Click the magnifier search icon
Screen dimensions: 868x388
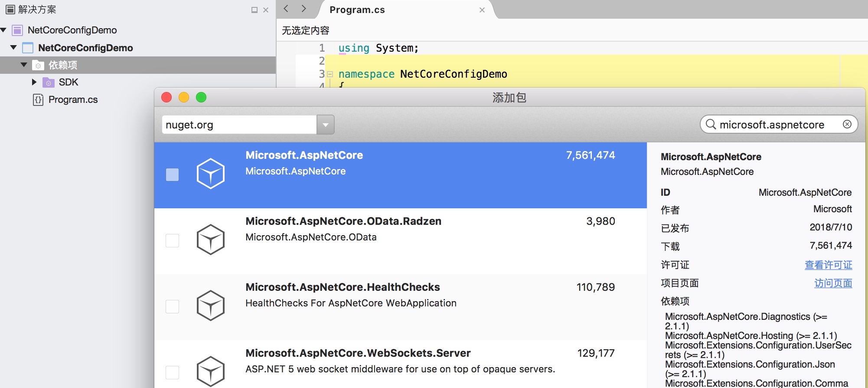click(x=711, y=125)
